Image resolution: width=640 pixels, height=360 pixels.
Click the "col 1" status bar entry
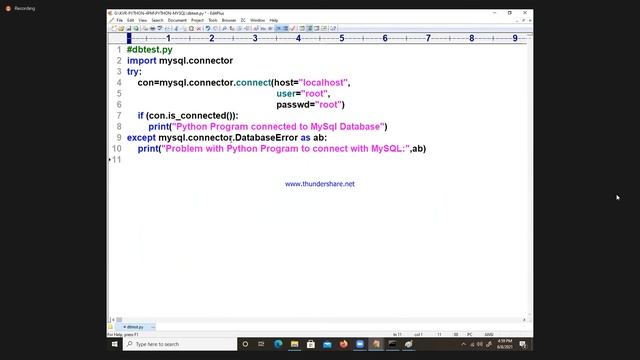pyautogui.click(x=418, y=334)
